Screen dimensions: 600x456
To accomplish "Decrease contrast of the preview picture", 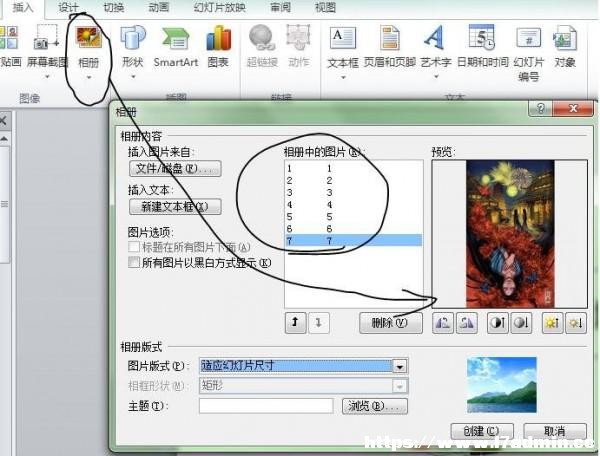I will pos(521,323).
